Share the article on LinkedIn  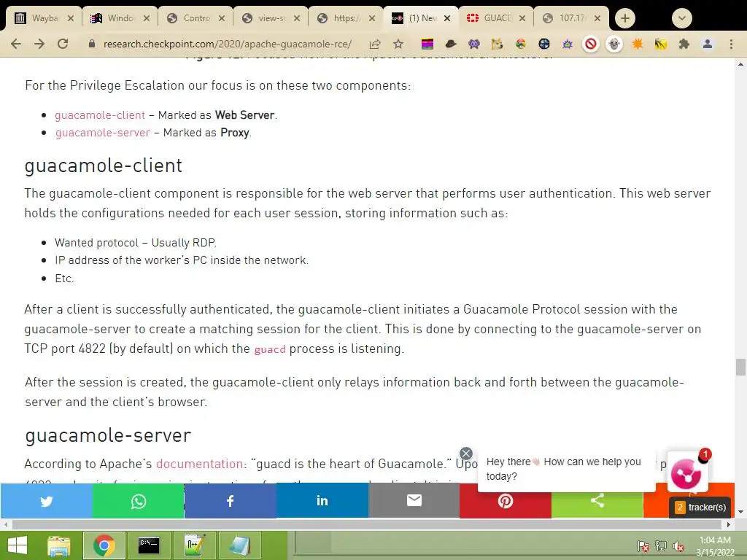tap(322, 500)
